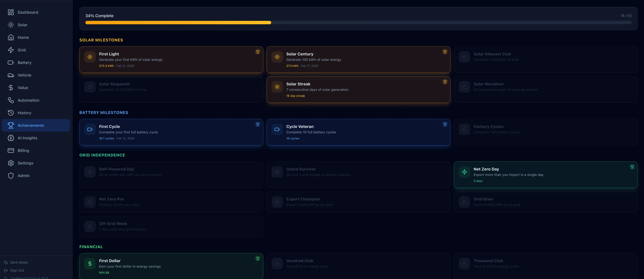Image resolution: width=644 pixels, height=279 pixels.
Task: Click the trophy badge on Cycle Veteran
Action: (445, 124)
